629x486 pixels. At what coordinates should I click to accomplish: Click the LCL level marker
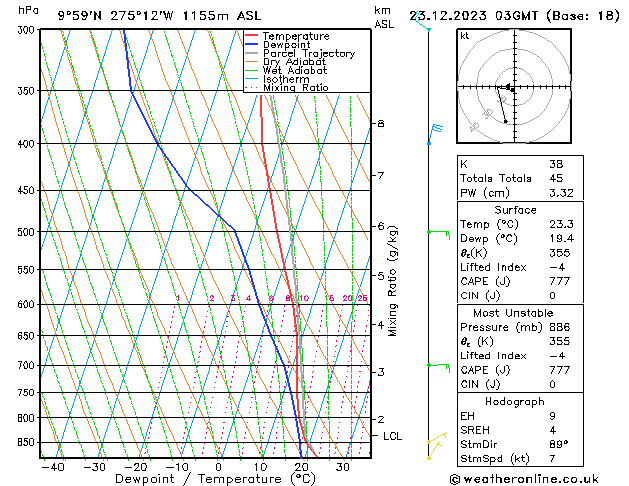coord(393,436)
